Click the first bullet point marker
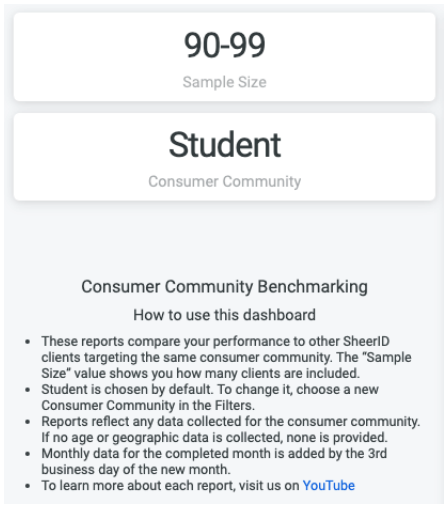The width and height of the screenshot is (448, 507). [28, 342]
